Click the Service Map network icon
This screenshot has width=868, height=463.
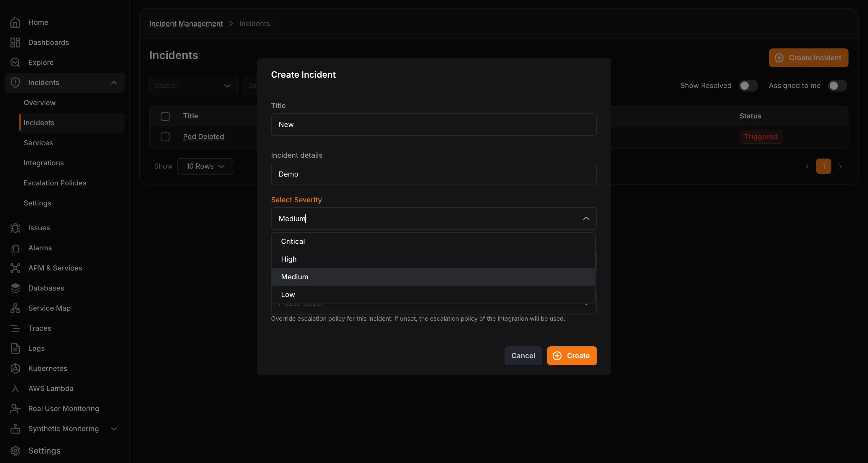pos(15,308)
